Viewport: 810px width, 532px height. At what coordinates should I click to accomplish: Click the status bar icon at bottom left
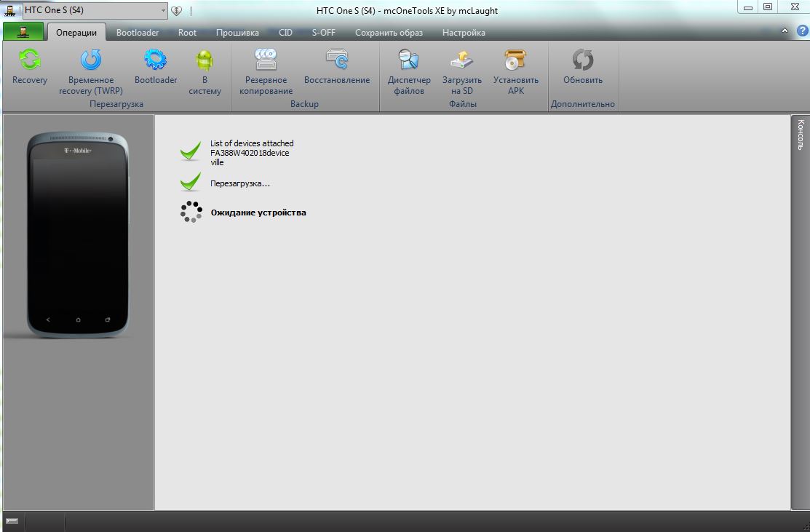[12, 521]
